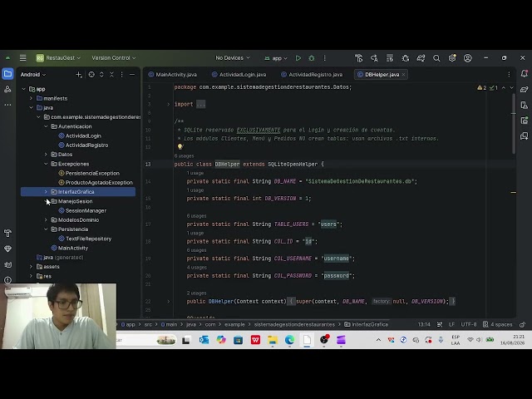Open more run actions (three dots)
This screenshot has width=532, height=399.
point(325,58)
